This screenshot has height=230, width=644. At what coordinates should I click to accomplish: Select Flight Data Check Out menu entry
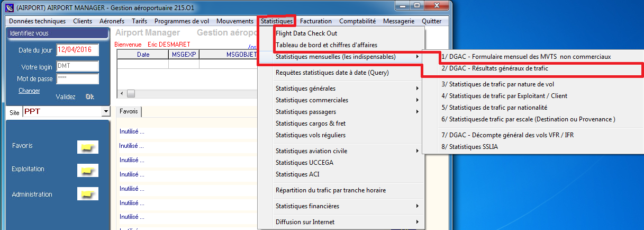pos(306,33)
